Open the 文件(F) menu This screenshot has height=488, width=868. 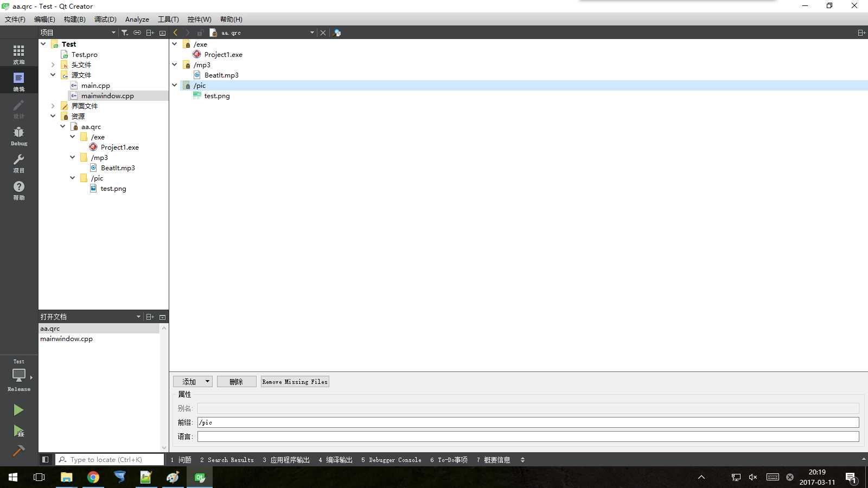(x=15, y=19)
